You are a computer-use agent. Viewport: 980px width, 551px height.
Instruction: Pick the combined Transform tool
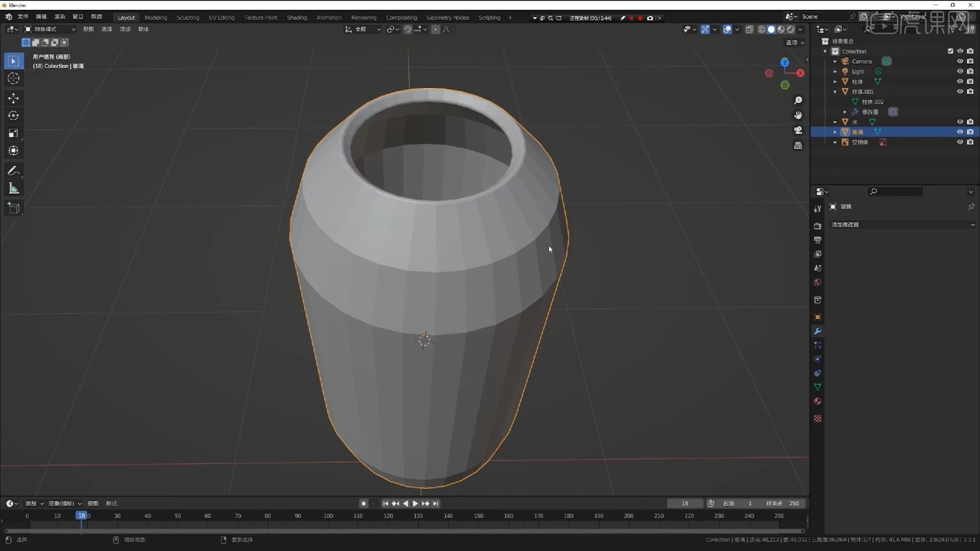tap(14, 151)
